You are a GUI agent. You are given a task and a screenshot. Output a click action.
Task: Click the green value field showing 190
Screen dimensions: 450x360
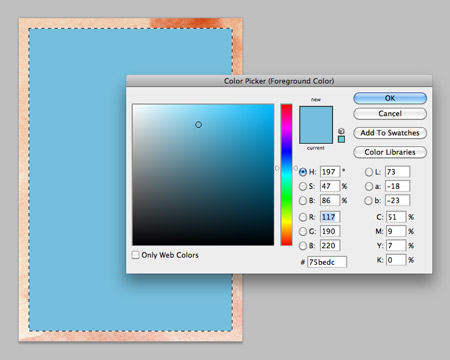pyautogui.click(x=330, y=231)
